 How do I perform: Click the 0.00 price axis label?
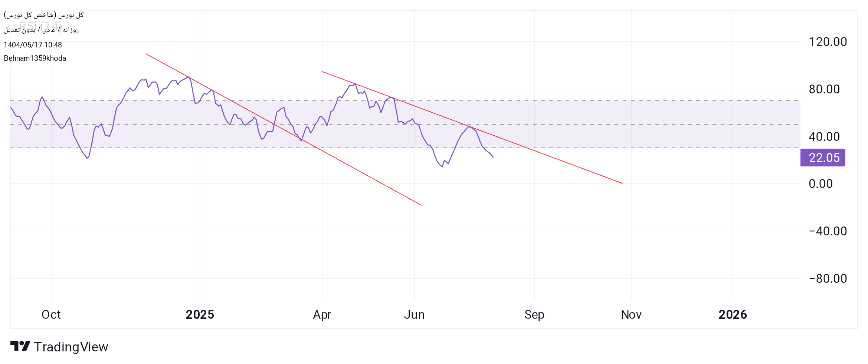point(820,183)
